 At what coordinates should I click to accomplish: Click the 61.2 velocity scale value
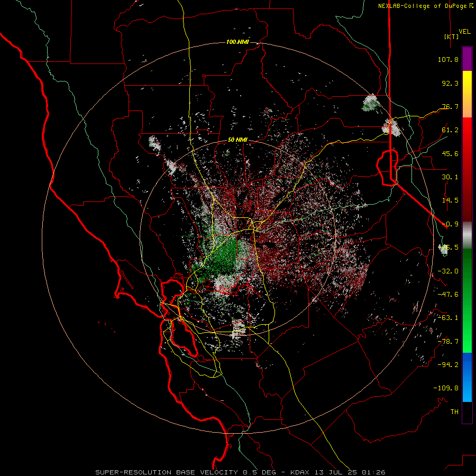[x=450, y=130]
